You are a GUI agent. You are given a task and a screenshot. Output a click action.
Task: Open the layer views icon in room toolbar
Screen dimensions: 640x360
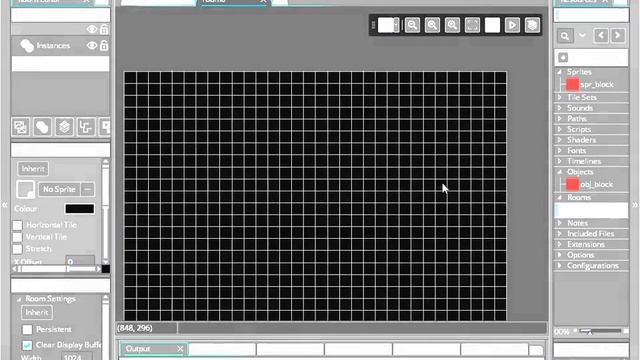532,25
